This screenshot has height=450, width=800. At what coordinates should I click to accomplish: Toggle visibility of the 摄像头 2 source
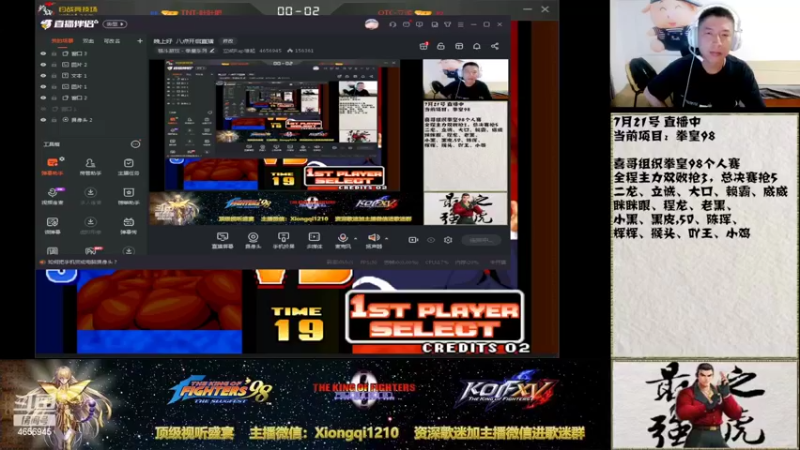[x=43, y=120]
